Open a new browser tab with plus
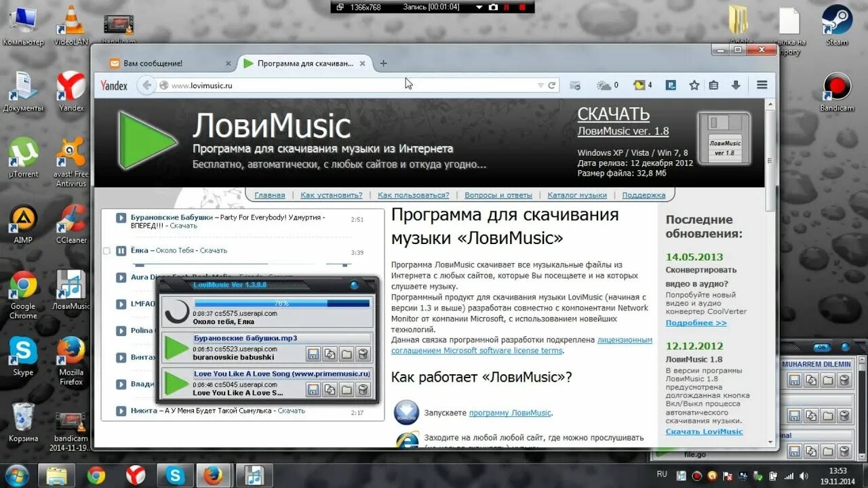868x488 pixels. pyautogui.click(x=383, y=64)
